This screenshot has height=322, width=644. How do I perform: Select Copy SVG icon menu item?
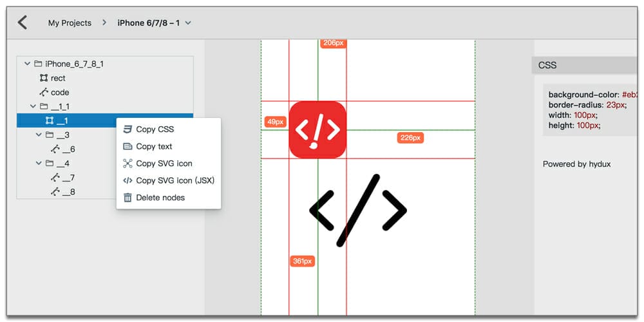point(164,164)
